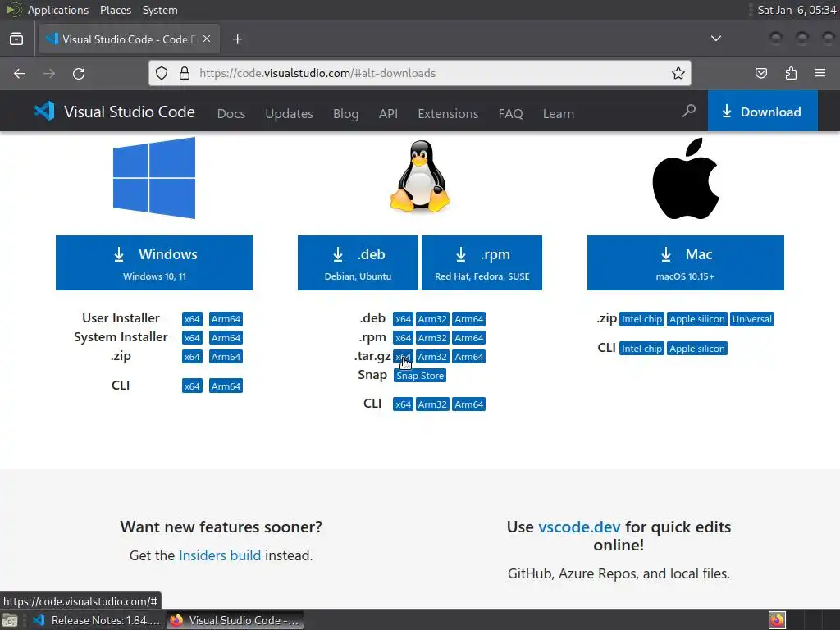Screen dimensions: 840x630
Task: Focus the browser address bar
Action: click(x=419, y=73)
